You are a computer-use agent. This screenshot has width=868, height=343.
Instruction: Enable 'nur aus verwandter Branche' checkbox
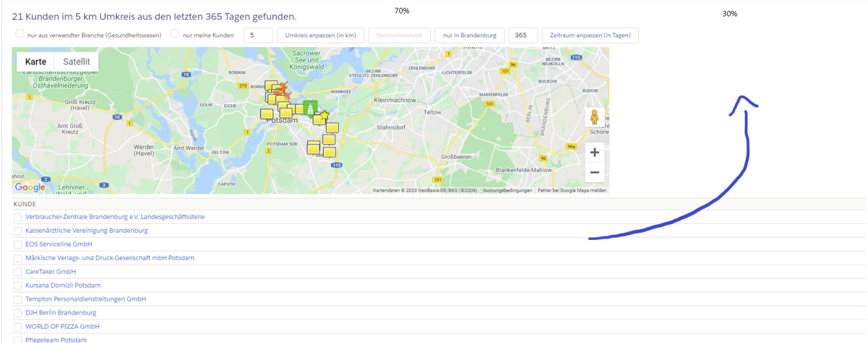[20, 34]
